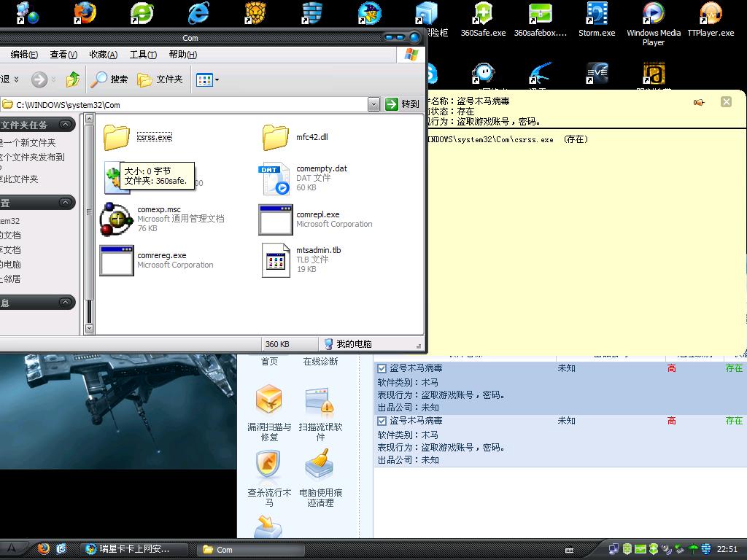Open the EVE game desktop shortcut
This screenshot has width=747, height=560.
pos(597,74)
